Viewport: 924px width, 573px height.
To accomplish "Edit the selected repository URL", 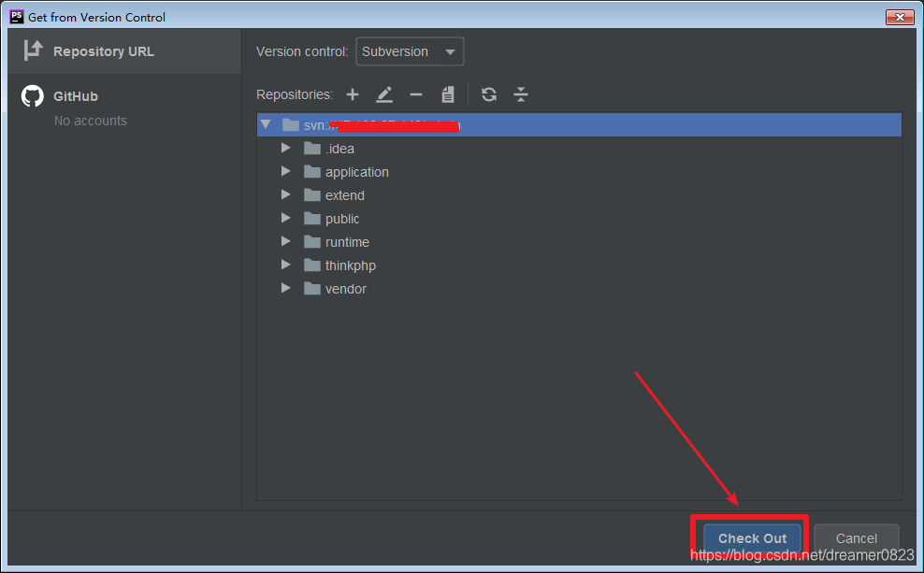I will 385,94.
